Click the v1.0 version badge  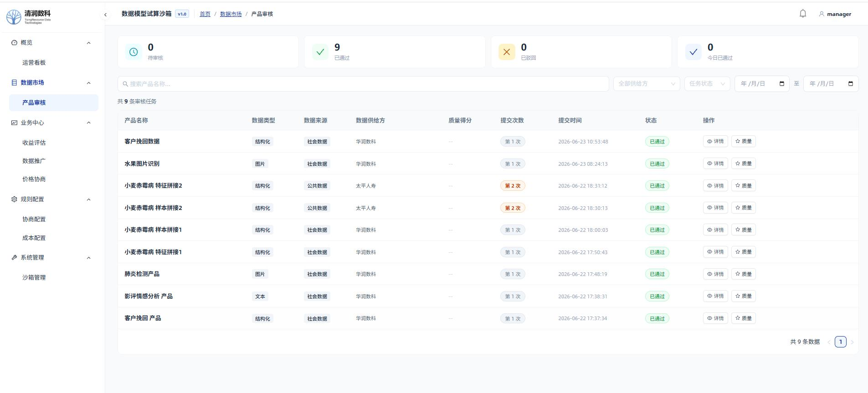tap(182, 14)
